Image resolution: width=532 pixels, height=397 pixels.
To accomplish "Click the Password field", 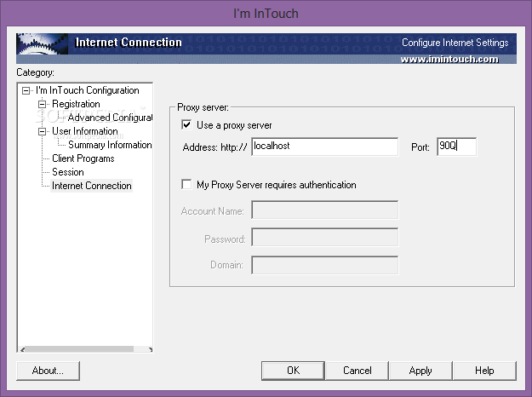I will (x=324, y=237).
